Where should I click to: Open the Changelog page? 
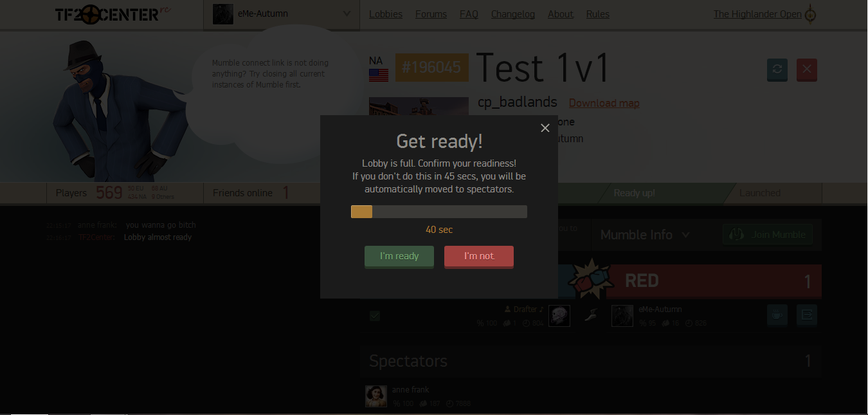513,14
